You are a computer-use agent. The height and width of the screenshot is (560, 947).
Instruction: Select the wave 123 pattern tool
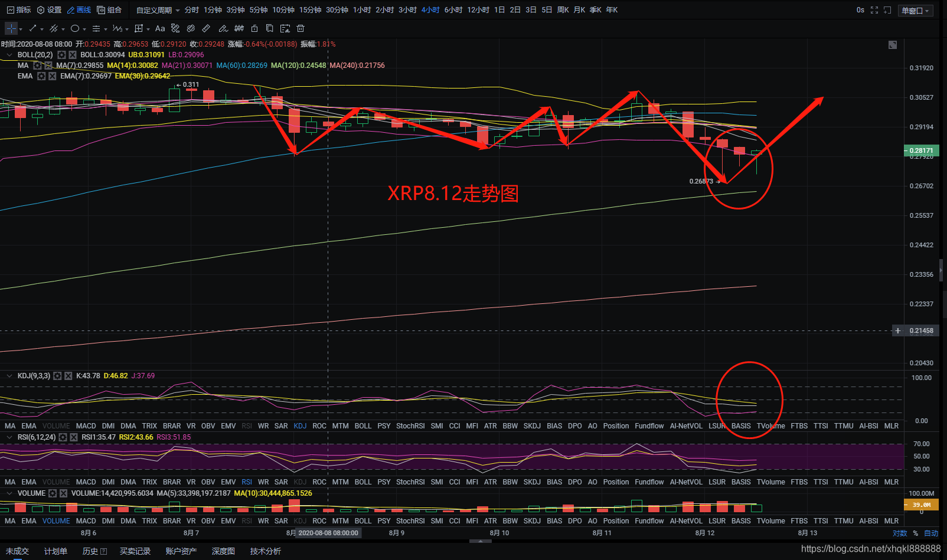pyautogui.click(x=117, y=28)
